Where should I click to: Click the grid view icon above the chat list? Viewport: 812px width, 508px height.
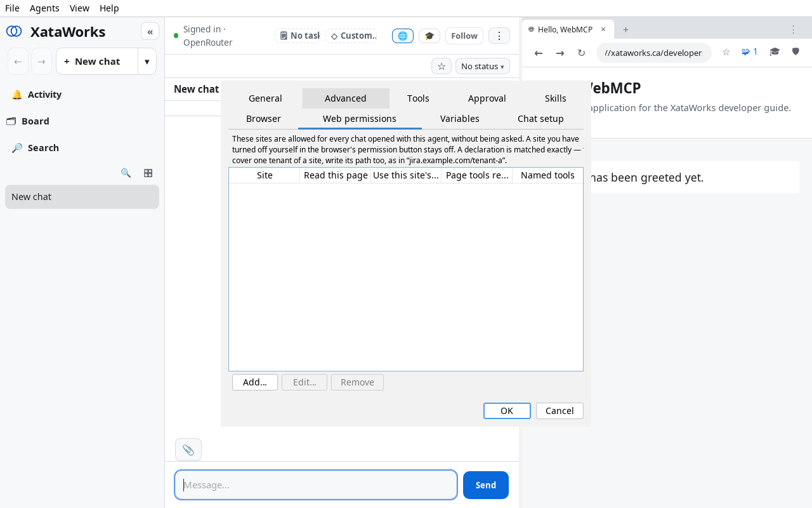click(x=148, y=173)
